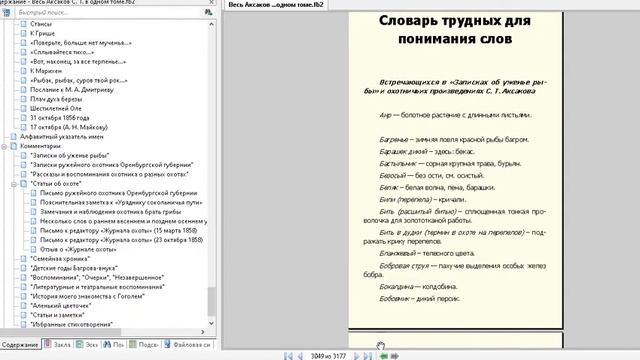Open «Стансы» in the contents tree
Screen dimensions: 640x360
(41, 24)
